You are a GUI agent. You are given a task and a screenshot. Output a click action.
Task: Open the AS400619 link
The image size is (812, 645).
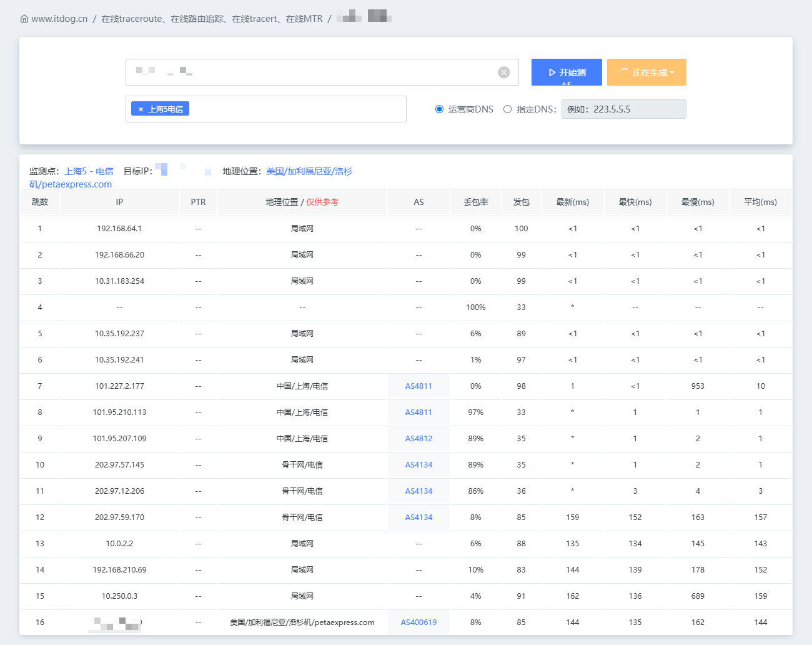click(418, 622)
